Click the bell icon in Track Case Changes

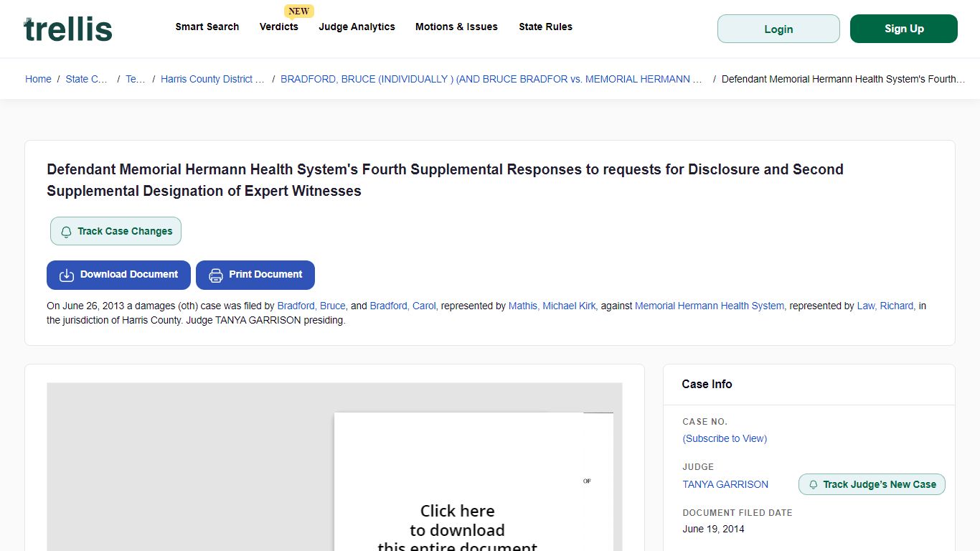click(66, 232)
